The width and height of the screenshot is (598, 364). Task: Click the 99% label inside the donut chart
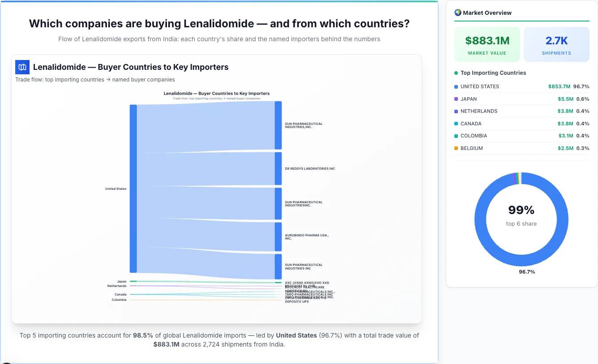521,210
